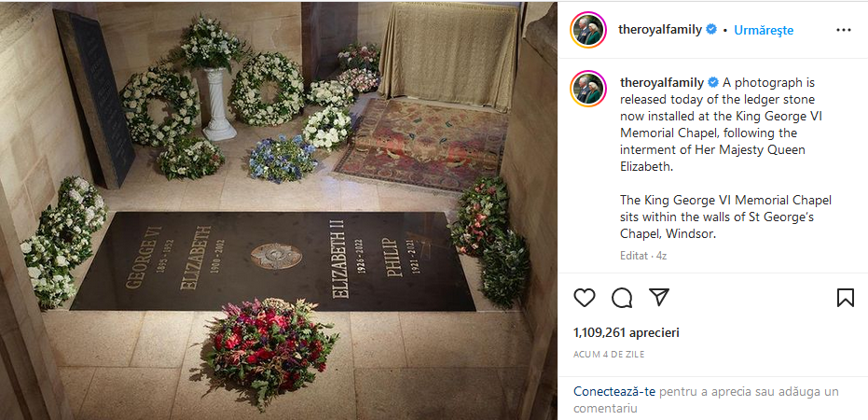Click the ACUM 4 DE ZILE timestamp
This screenshot has width=868, height=420.
(609, 355)
